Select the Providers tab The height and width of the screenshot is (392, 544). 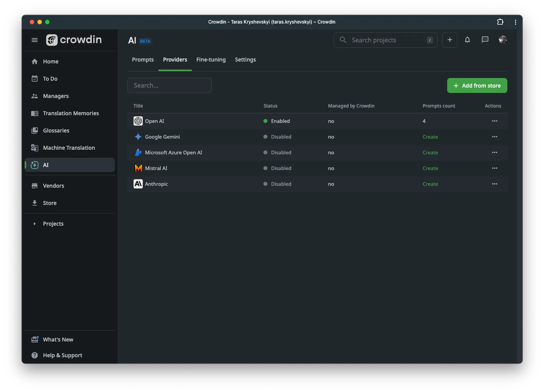click(x=175, y=60)
